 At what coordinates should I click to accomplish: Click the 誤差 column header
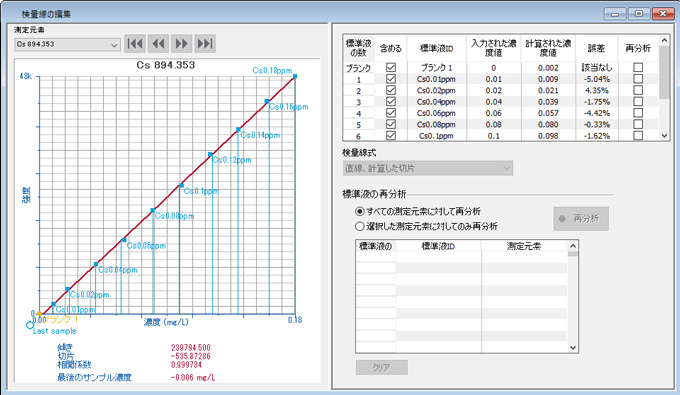click(x=596, y=48)
